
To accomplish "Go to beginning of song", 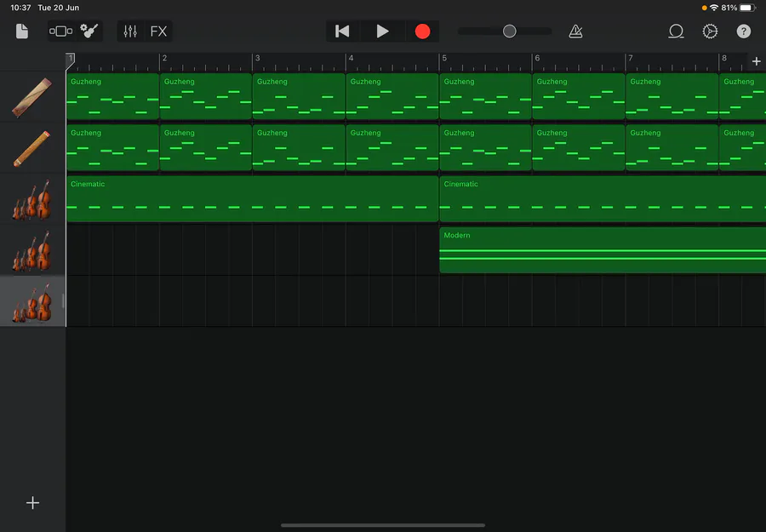I will pyautogui.click(x=342, y=31).
